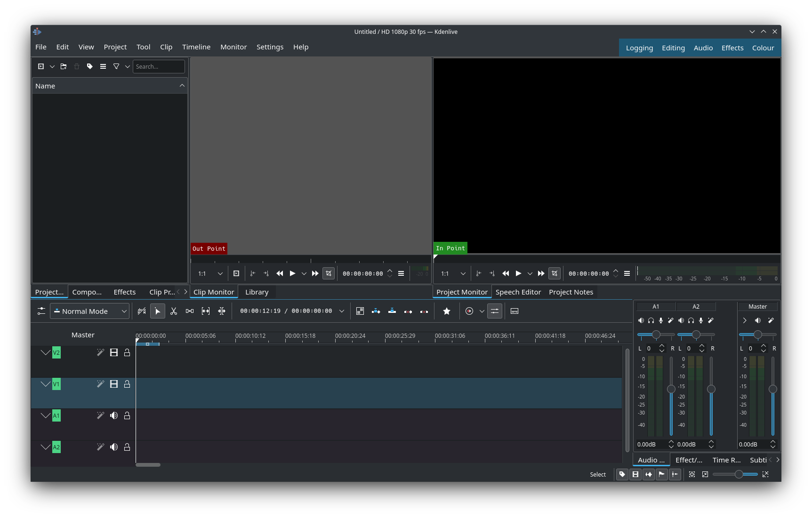812x518 pixels.
Task: Expand add clip dropdown arrow in bin
Action: point(52,66)
